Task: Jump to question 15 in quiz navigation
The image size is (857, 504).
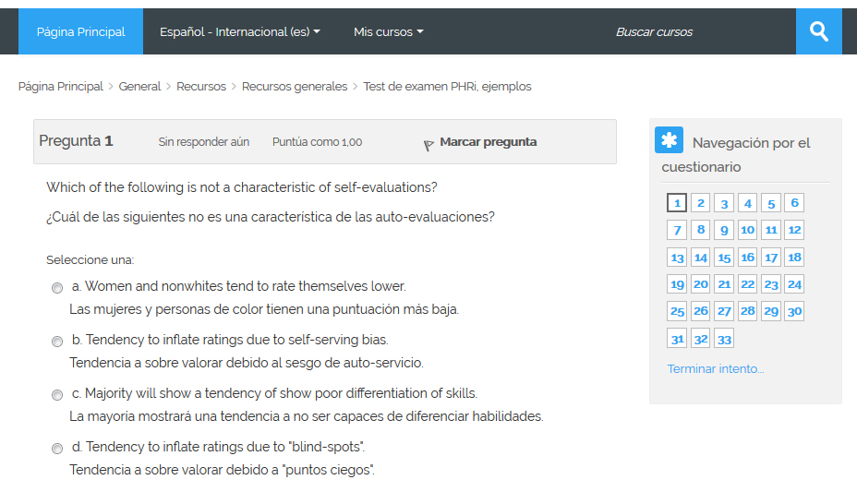Action: [724, 258]
